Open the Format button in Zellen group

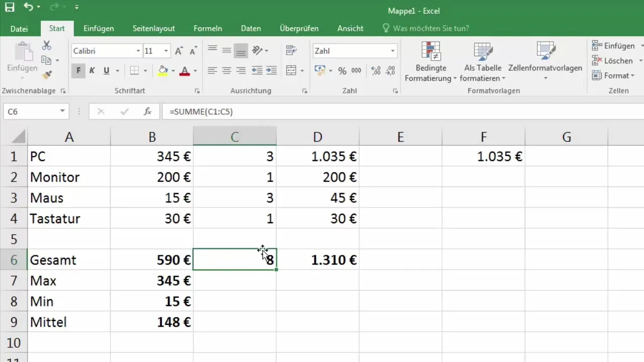click(613, 75)
